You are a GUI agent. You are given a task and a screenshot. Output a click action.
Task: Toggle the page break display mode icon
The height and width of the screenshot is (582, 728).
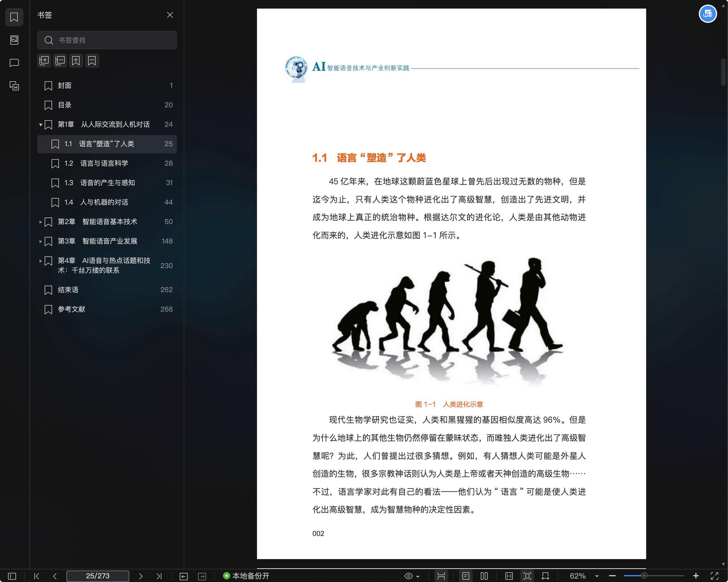[441, 576]
